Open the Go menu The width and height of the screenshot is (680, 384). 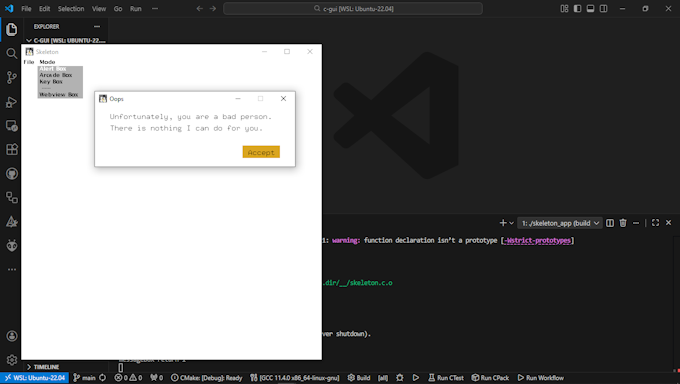(x=118, y=9)
